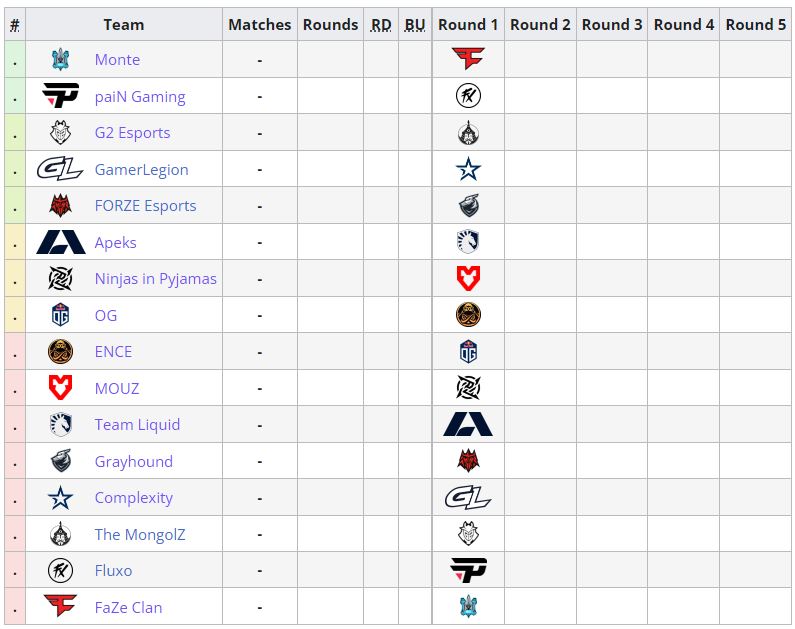This screenshot has width=795, height=629.
Task: Click the Round 1 column header
Action: pyautogui.click(x=468, y=24)
